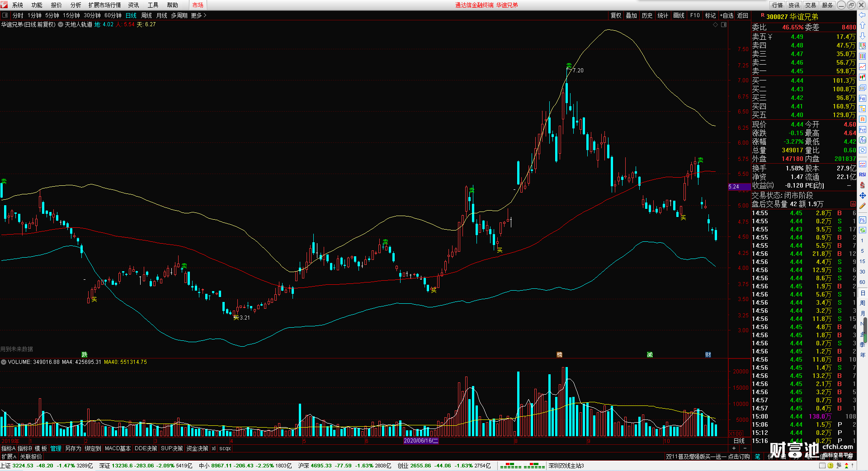The width and height of the screenshot is (868, 471).
Task: Click the red dollar sign sidebar icon
Action: [863, 185]
